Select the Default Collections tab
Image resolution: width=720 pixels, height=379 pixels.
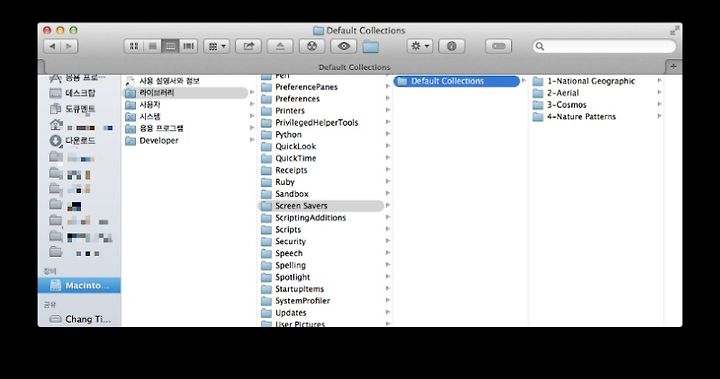tap(354, 67)
